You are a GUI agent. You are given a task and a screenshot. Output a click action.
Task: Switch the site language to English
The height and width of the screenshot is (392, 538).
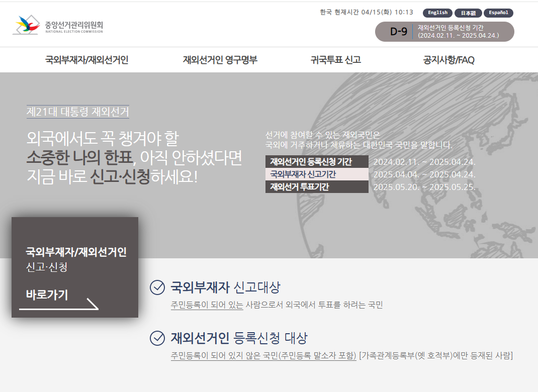pos(437,13)
